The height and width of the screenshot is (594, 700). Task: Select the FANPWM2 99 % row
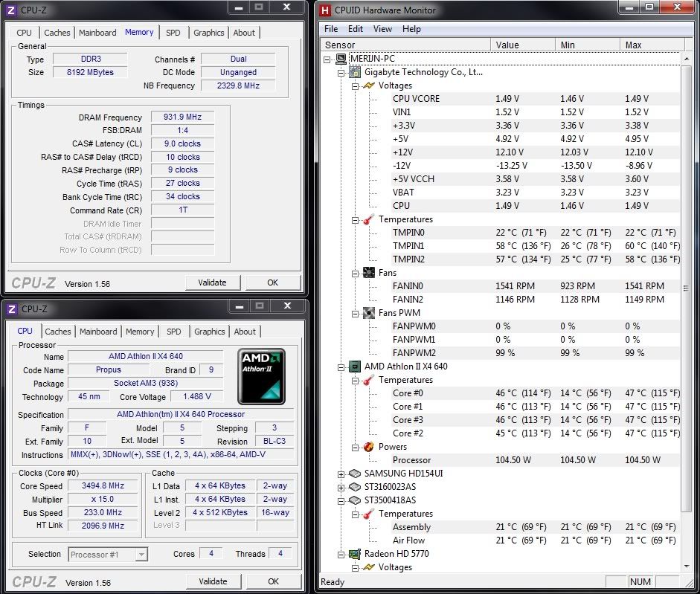click(x=536, y=353)
